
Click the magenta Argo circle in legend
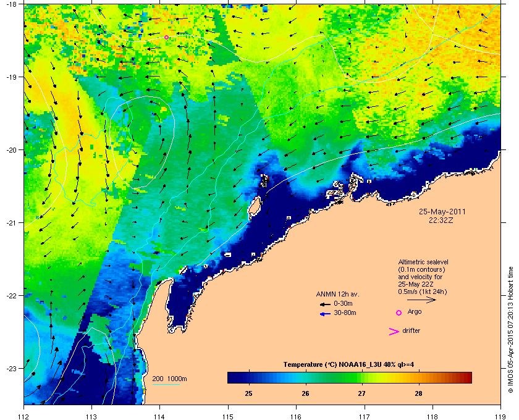(399, 313)
